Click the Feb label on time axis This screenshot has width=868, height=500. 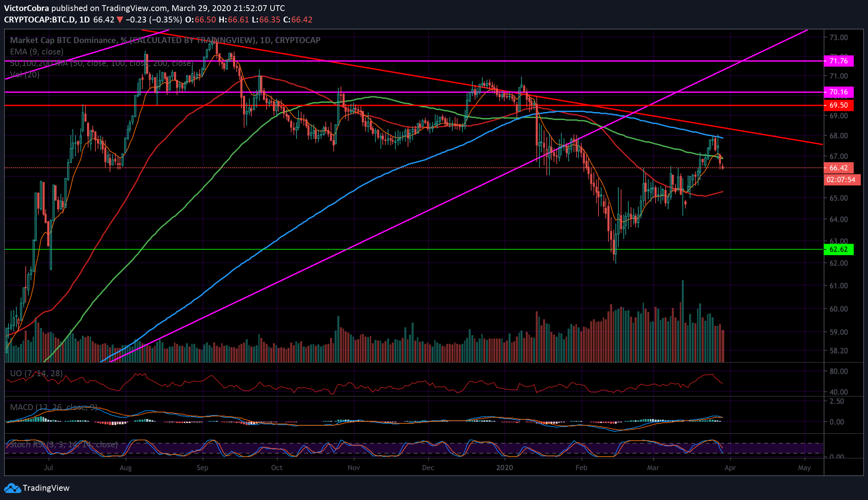click(581, 468)
